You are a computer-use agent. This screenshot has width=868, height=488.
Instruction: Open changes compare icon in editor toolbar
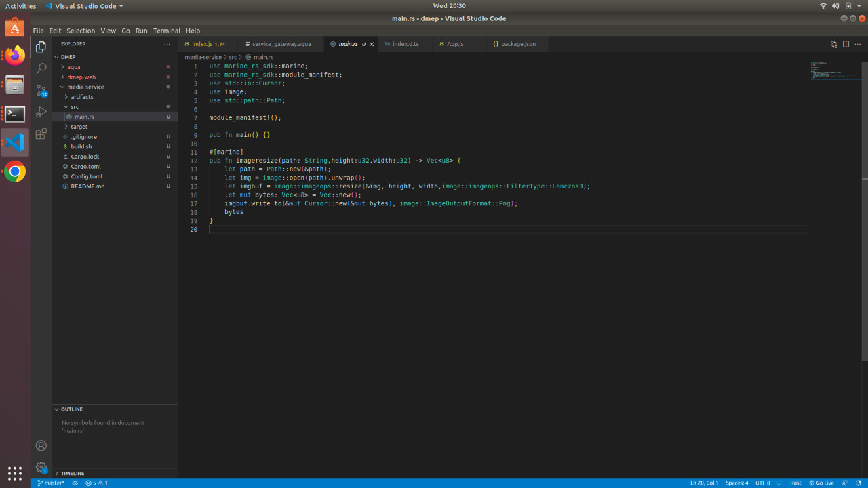pos(833,44)
